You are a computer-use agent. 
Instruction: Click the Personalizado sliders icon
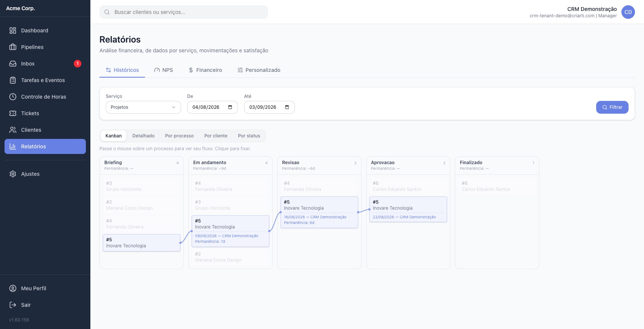point(240,70)
